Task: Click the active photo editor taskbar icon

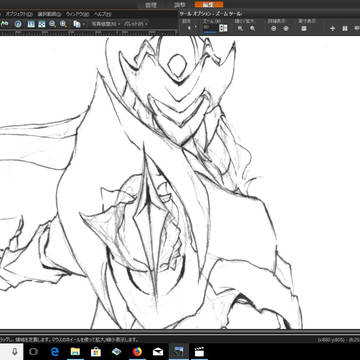Action: [179, 352]
